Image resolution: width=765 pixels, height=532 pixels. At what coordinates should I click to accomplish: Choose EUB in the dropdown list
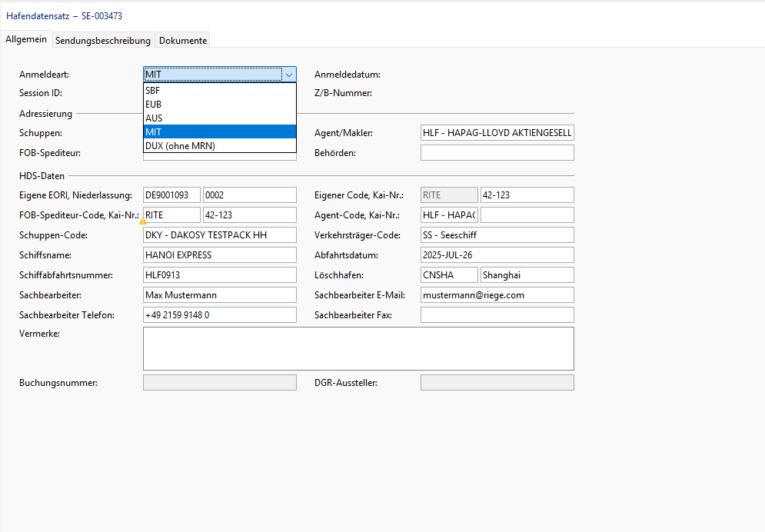click(x=220, y=105)
